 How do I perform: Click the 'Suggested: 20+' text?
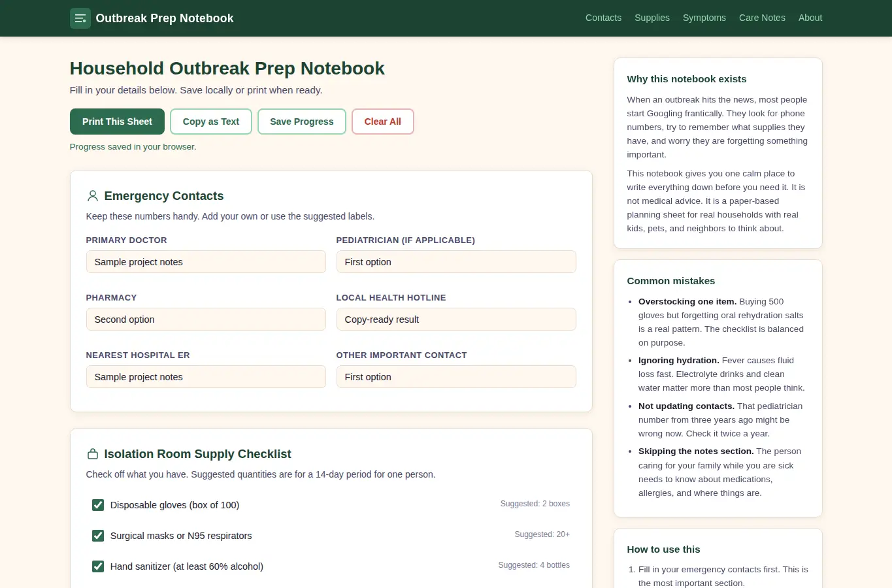point(542,534)
